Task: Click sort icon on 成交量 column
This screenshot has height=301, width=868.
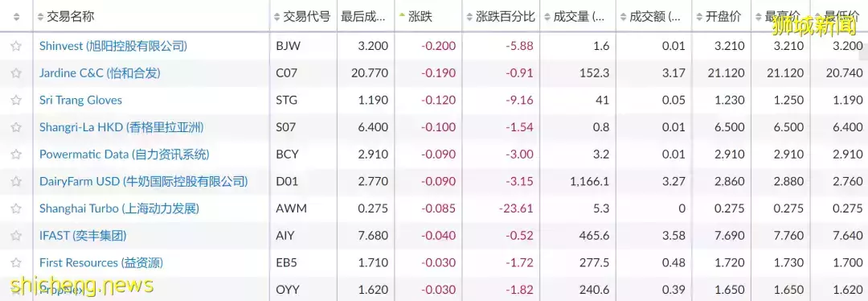Action: click(x=547, y=17)
